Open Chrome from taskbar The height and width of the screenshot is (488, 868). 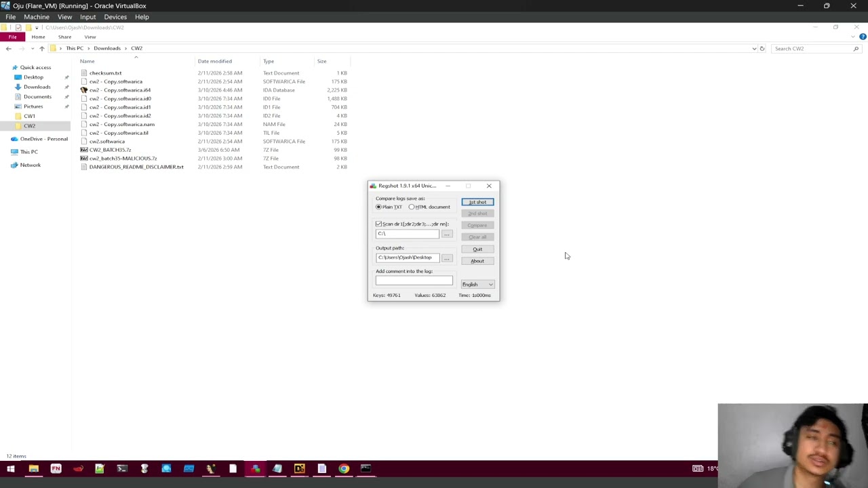point(344,468)
